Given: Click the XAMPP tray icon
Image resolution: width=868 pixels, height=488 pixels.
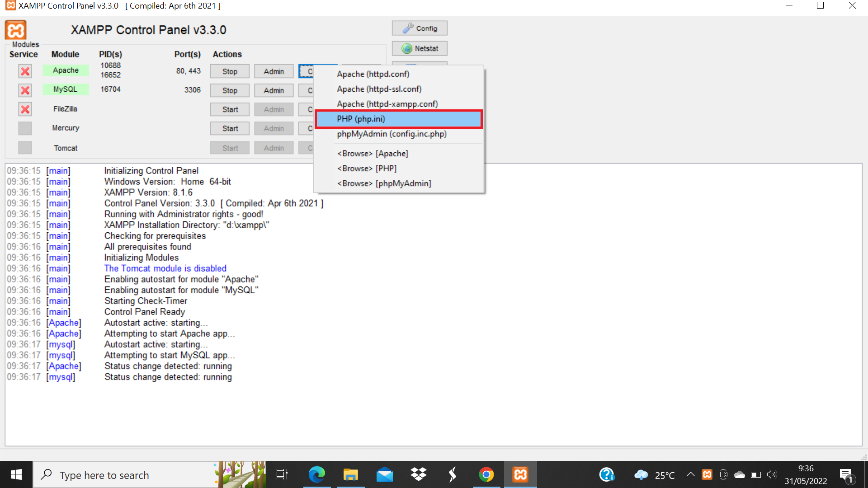Looking at the screenshot, I should pos(707,474).
